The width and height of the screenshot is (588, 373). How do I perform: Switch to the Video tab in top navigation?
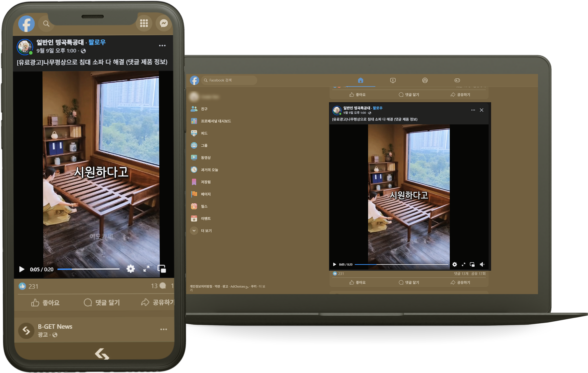(393, 80)
